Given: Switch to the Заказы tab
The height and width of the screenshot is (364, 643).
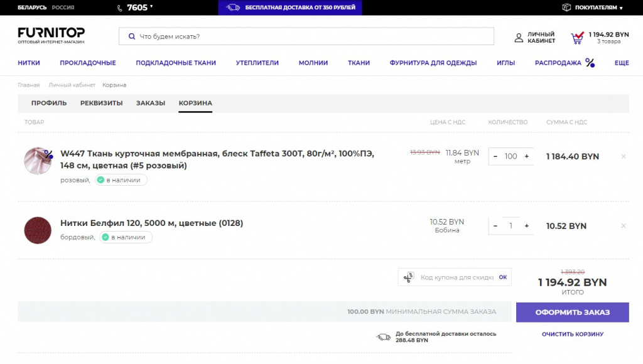Looking at the screenshot, I should pyautogui.click(x=151, y=103).
